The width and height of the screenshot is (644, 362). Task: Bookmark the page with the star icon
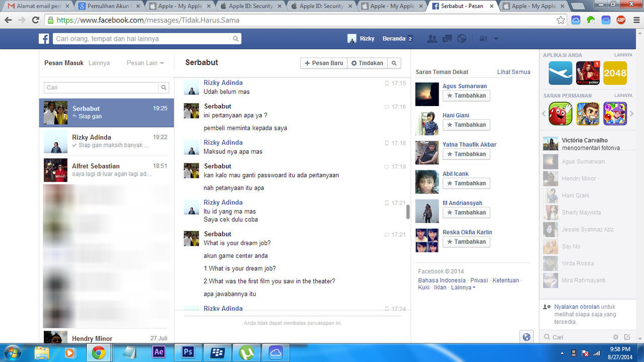coord(561,20)
